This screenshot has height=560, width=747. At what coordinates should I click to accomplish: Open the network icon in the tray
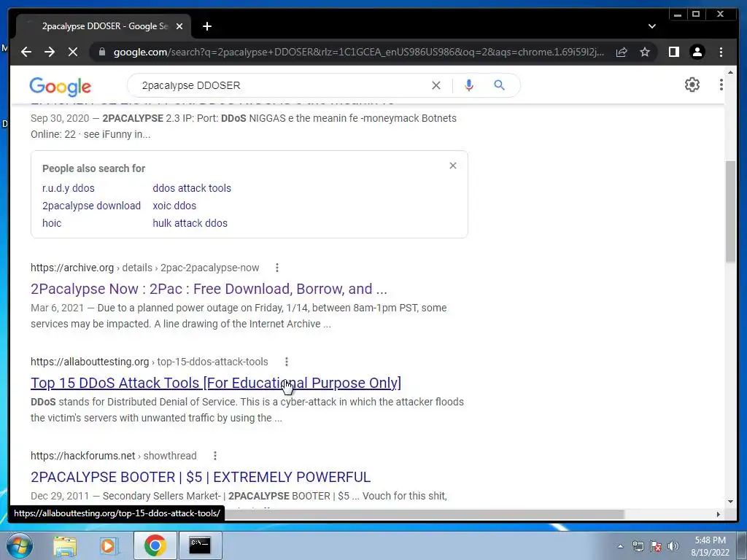coord(638,546)
